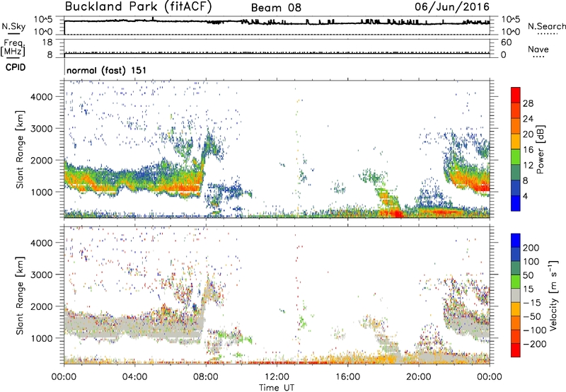Click the red high-power echo near 19:00 UT
This screenshot has width=566, height=392.
[x=397, y=214]
